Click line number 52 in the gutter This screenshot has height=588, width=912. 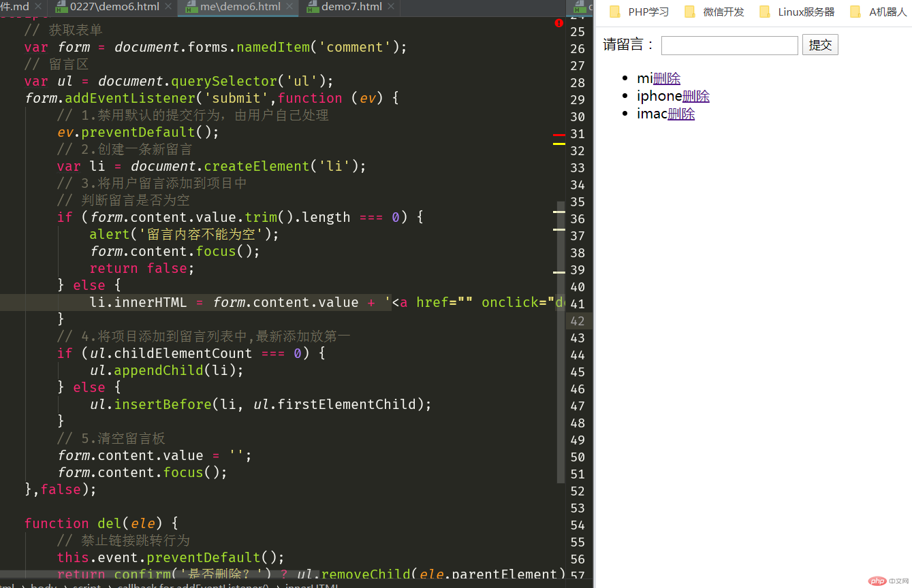coord(578,491)
